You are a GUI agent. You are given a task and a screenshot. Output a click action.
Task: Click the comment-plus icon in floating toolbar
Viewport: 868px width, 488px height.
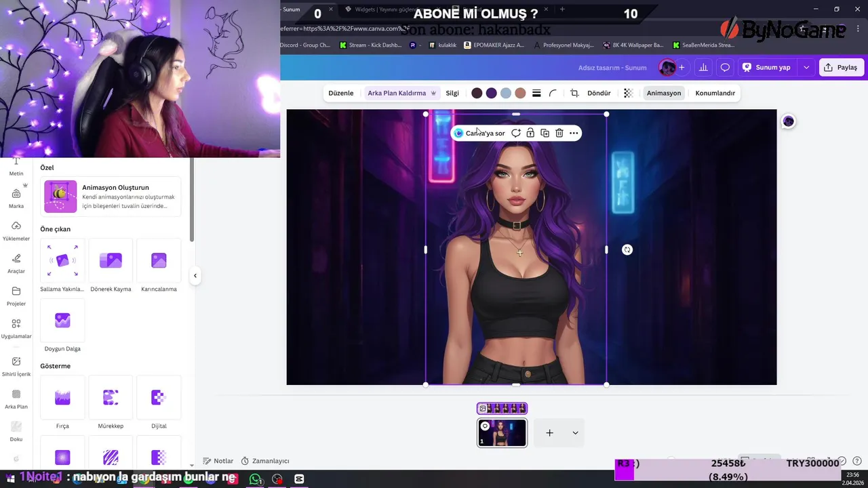coord(516,133)
